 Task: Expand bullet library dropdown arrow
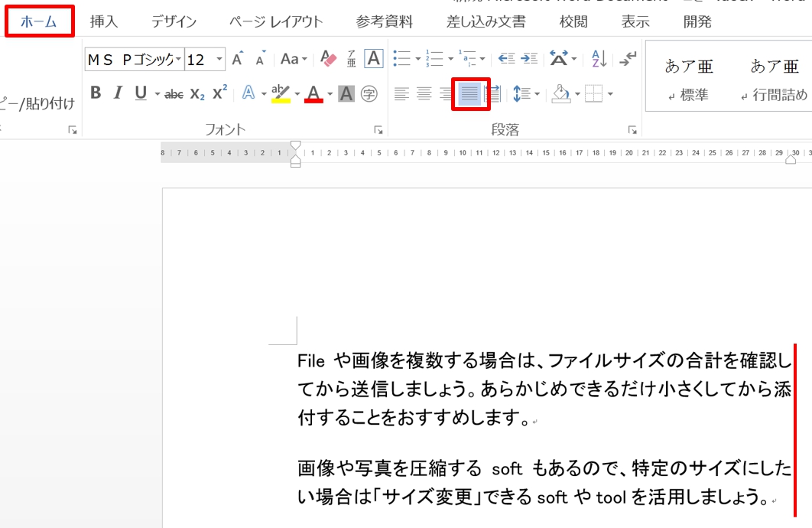point(417,59)
